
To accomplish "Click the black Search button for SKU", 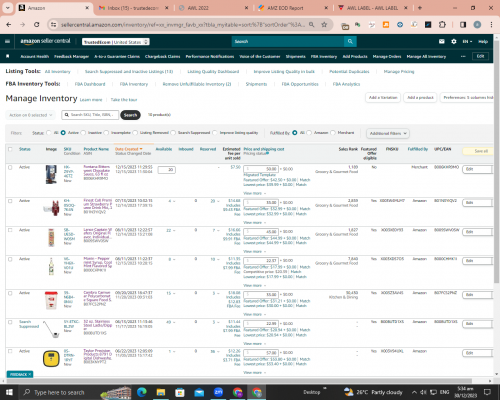I will point(130,115).
